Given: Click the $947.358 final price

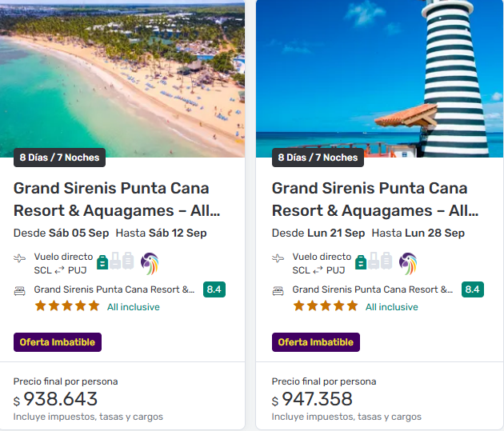Looking at the screenshot, I should click(x=318, y=399).
